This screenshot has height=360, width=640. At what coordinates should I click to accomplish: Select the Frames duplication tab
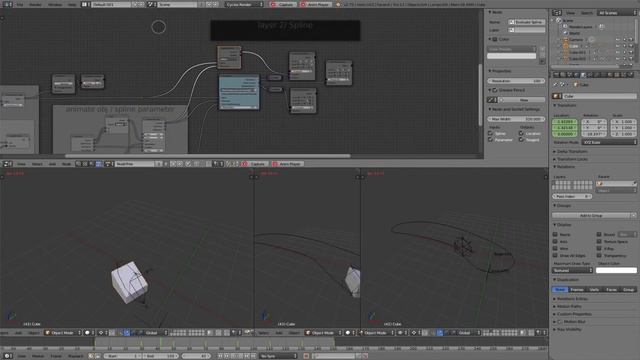(x=577, y=289)
